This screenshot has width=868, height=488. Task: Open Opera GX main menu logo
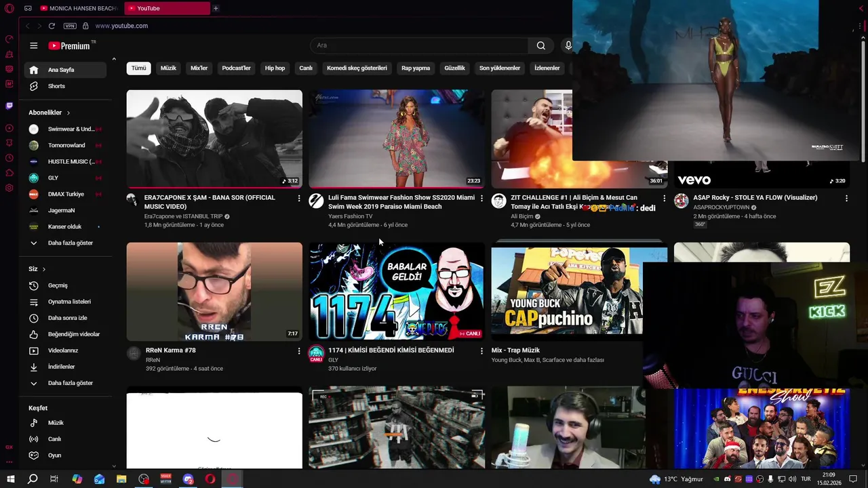click(9, 9)
